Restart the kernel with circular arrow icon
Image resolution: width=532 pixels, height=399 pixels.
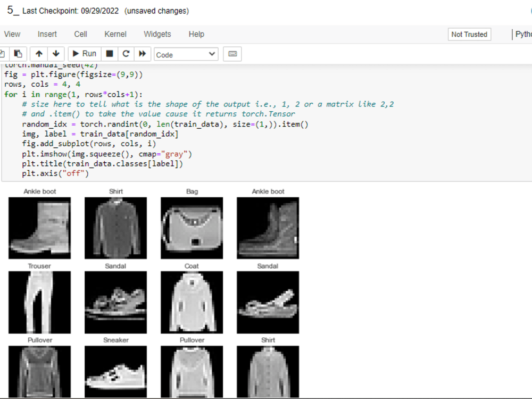[x=126, y=54]
